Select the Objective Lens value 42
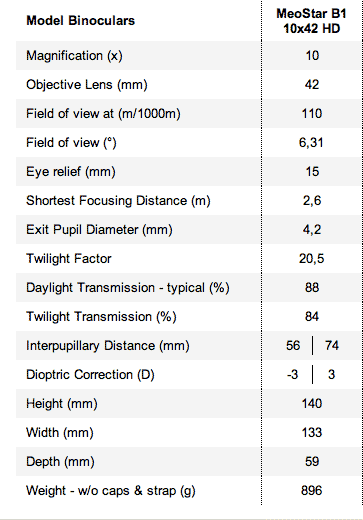The width and height of the screenshot is (363, 520). point(312,85)
